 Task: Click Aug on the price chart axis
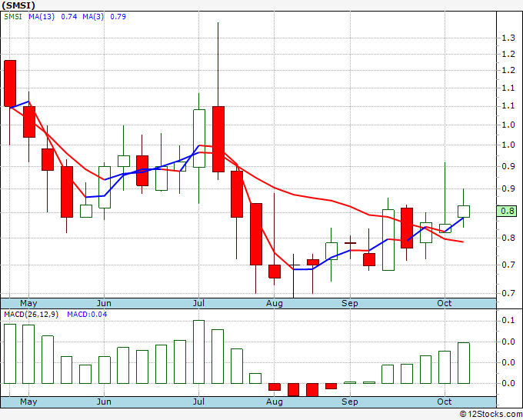coord(274,303)
